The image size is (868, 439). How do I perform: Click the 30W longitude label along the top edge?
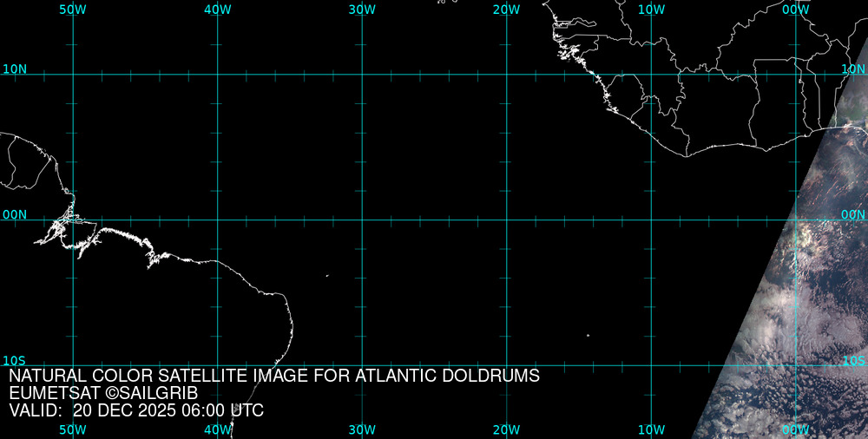pyautogui.click(x=362, y=10)
